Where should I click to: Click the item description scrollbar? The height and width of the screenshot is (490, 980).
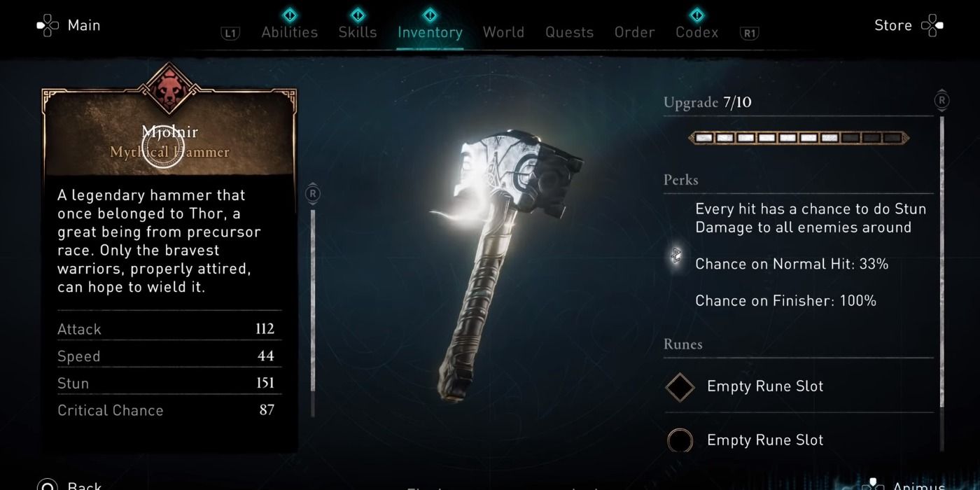point(313,300)
